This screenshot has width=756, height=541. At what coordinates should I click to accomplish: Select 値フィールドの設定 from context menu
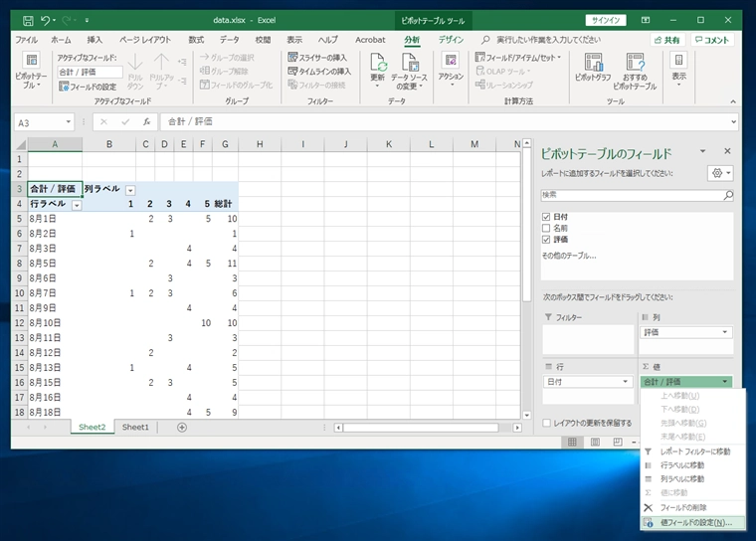tap(695, 522)
